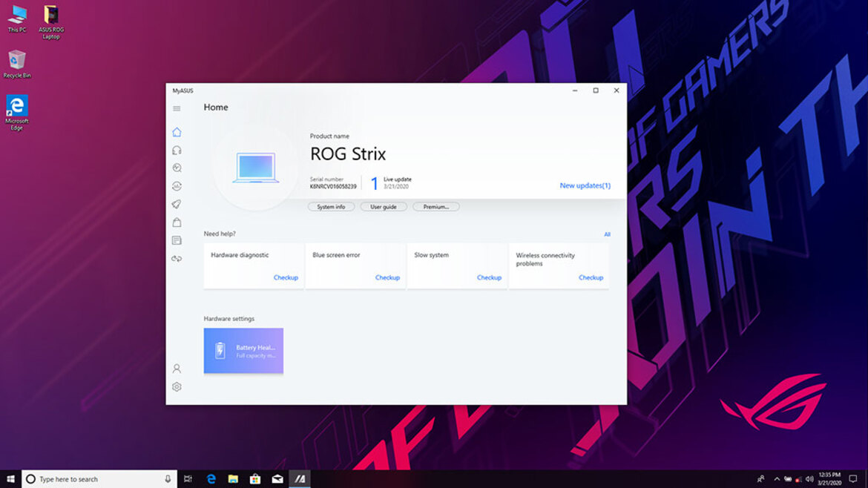Open volume control speaker icon

tap(809, 479)
